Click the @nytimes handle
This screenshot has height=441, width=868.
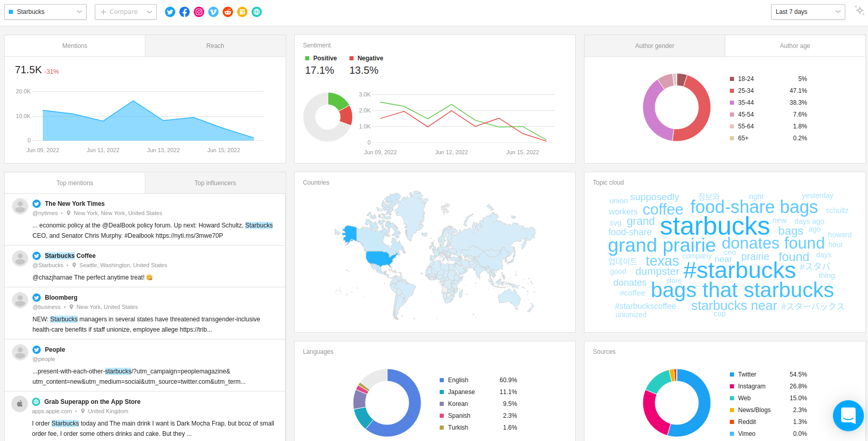[45, 213]
